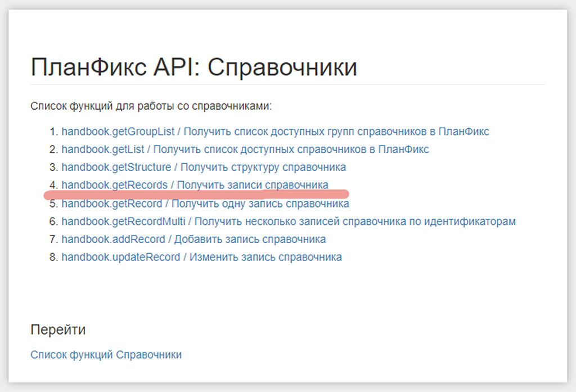The height and width of the screenshot is (392, 576).
Task: Open handbook.getRecord single record link
Action: [205, 204]
